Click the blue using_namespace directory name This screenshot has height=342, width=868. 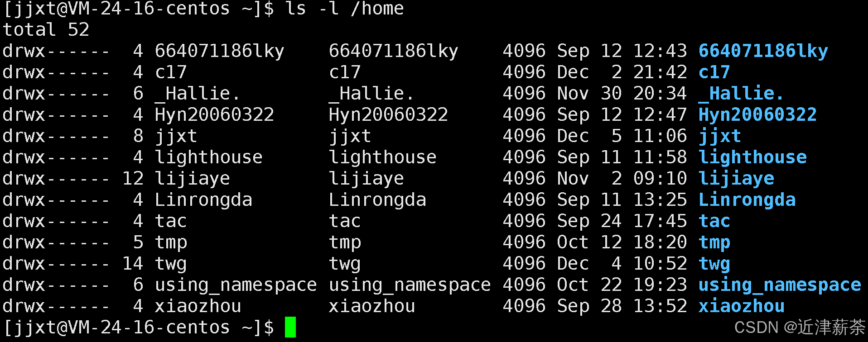tap(780, 285)
